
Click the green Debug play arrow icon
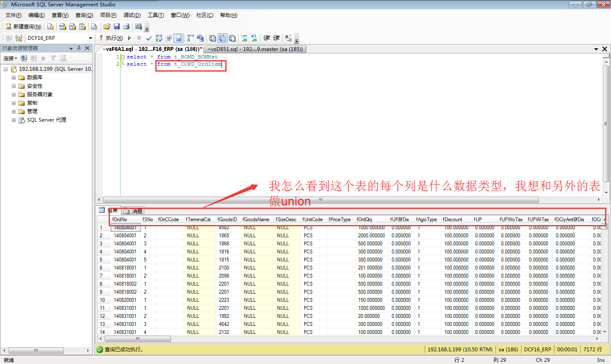tap(129, 38)
